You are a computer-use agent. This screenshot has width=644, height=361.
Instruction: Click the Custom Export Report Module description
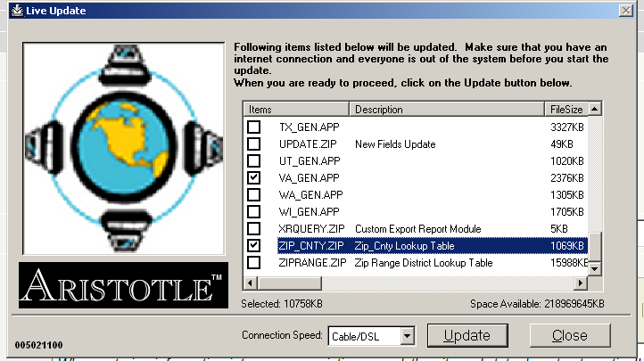[x=418, y=228]
